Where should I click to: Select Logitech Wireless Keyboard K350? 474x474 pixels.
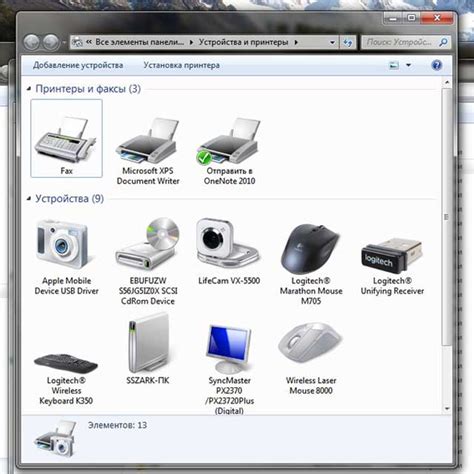point(66,378)
